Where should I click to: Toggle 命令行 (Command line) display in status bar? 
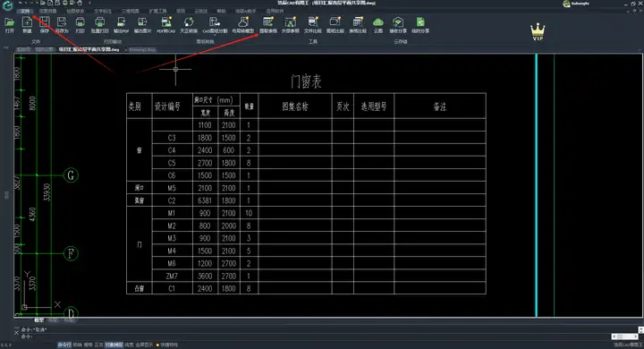click(64, 345)
